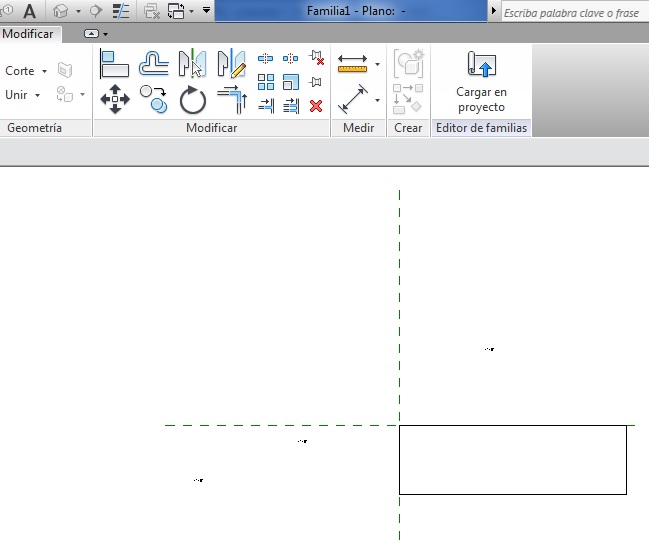
Task: Activate the Offset tool
Action: click(x=153, y=65)
